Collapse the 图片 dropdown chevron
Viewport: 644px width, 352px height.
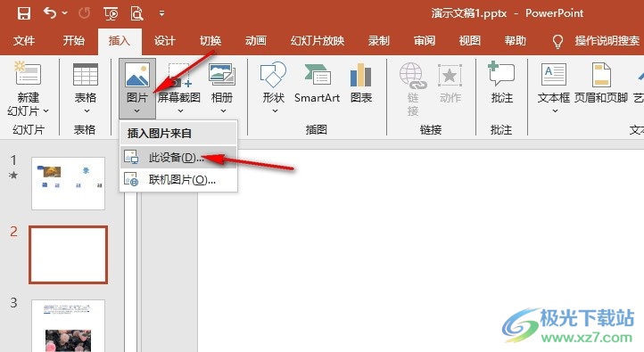137,111
